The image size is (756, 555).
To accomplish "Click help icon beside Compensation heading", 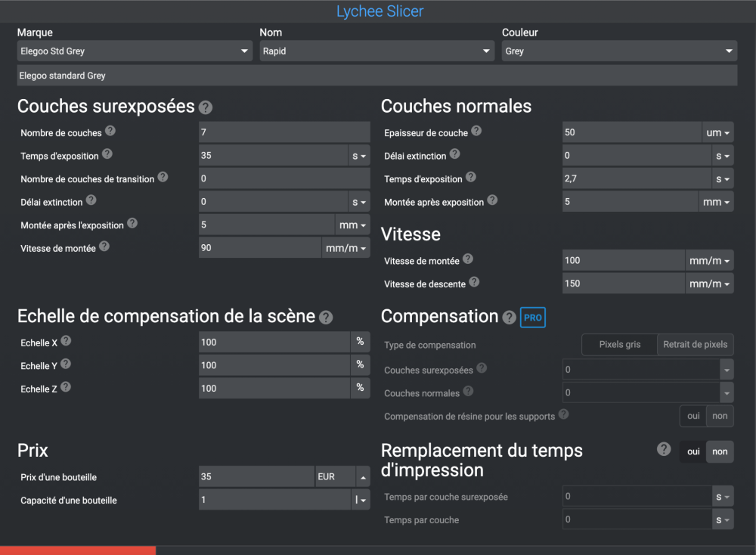I will pyautogui.click(x=510, y=318).
